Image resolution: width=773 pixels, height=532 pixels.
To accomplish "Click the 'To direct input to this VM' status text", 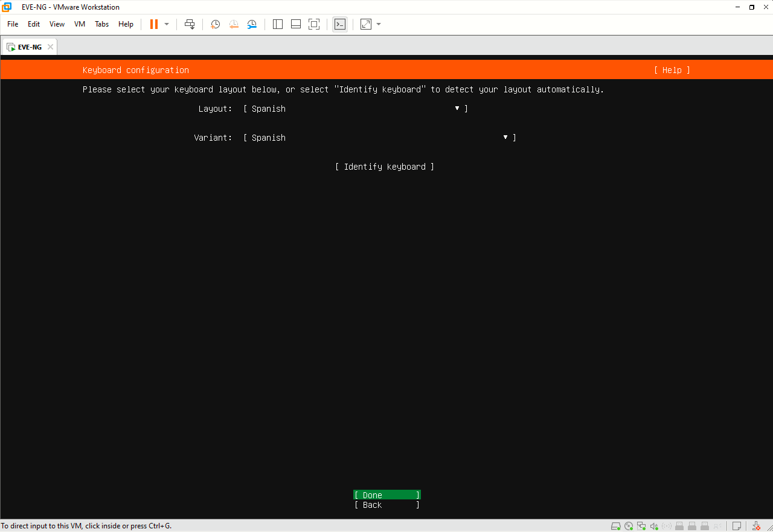I will (86, 526).
